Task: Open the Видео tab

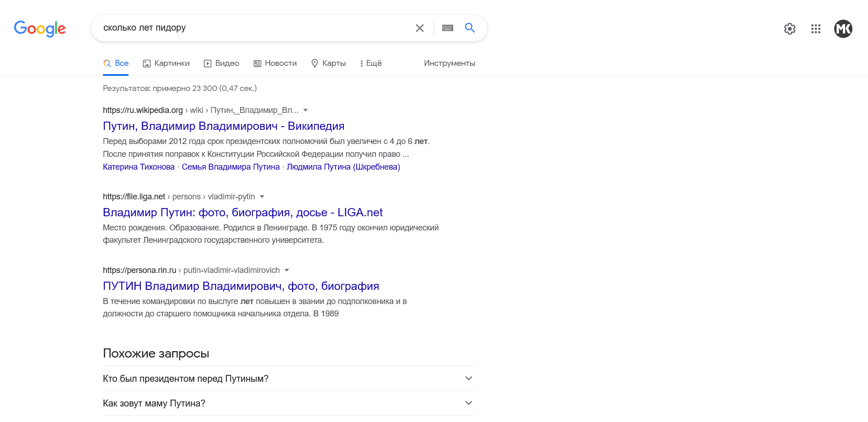Action: [221, 63]
